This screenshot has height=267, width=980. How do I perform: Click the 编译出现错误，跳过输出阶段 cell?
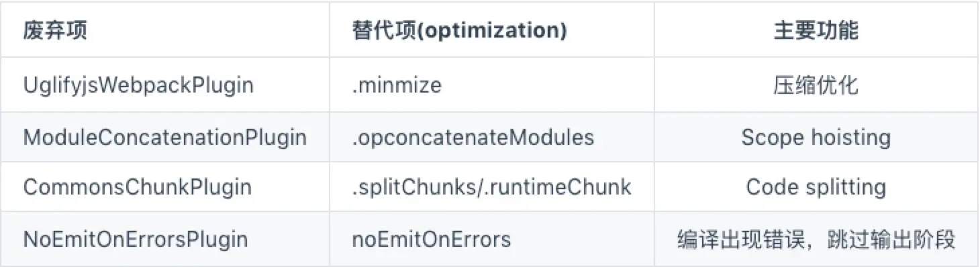[x=816, y=239]
